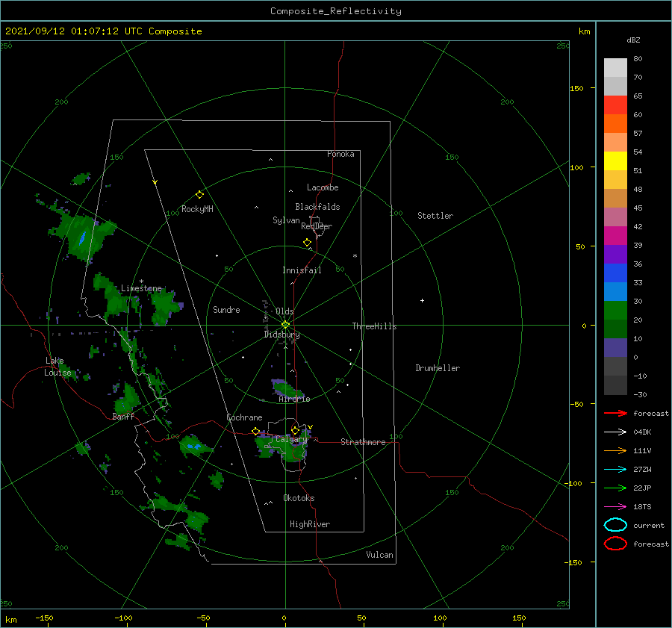Click the cyan current ellipse legend icon
The image size is (672, 628).
pos(615,525)
